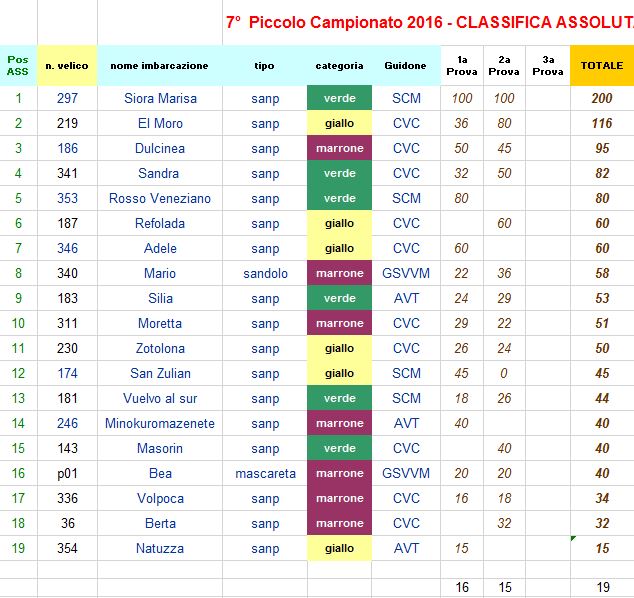This screenshot has width=634, height=598.
Task: Click the 'Pos ASS' header cell
Action: pos(18,66)
